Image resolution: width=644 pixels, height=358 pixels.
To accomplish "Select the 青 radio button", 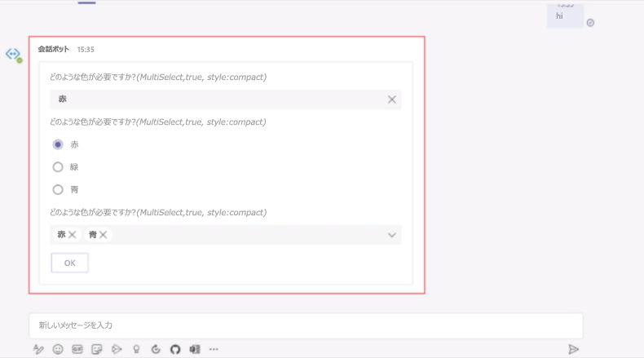I will pos(58,189).
